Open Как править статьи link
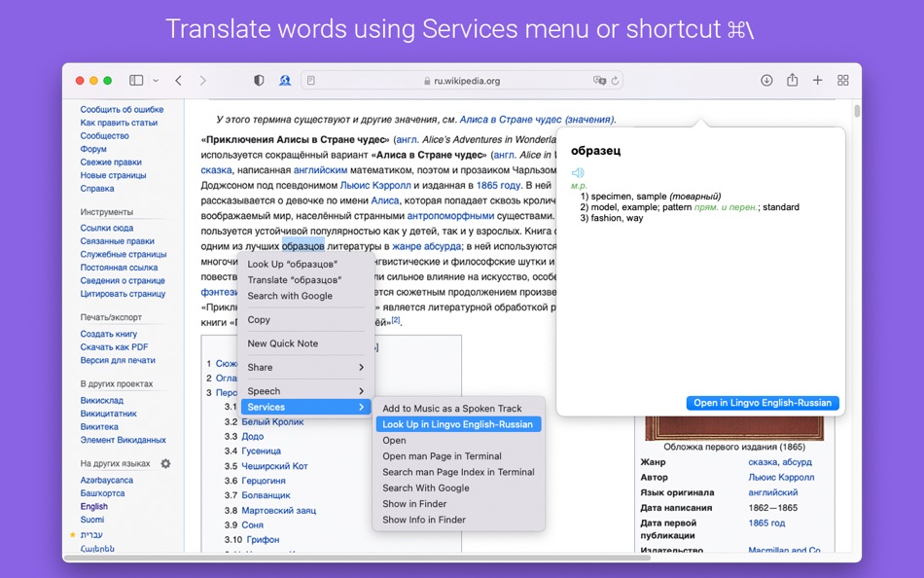Viewport: 924px width, 578px height. 119,123
